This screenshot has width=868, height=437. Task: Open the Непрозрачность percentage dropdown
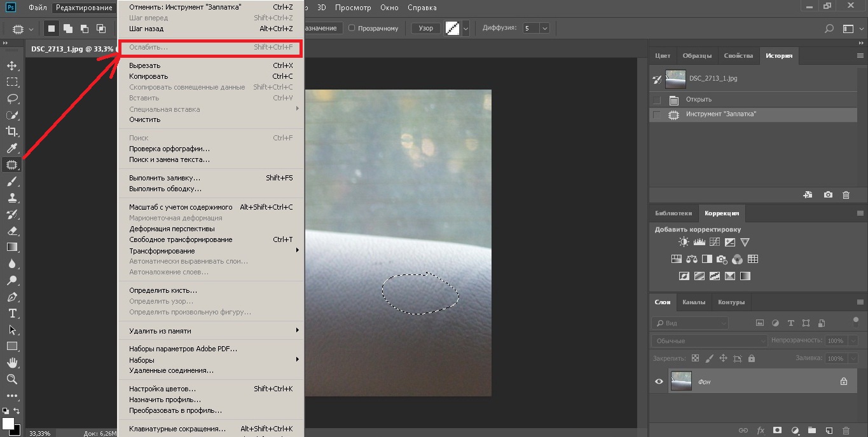(853, 341)
